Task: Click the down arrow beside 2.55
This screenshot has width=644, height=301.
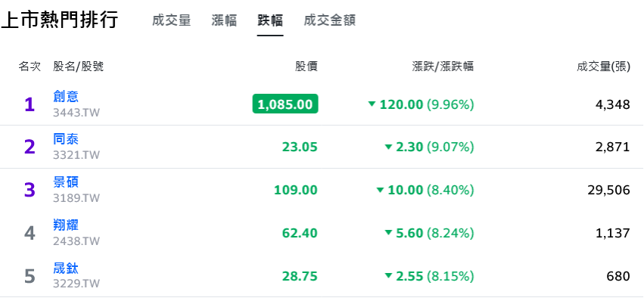Action: [x=388, y=276]
